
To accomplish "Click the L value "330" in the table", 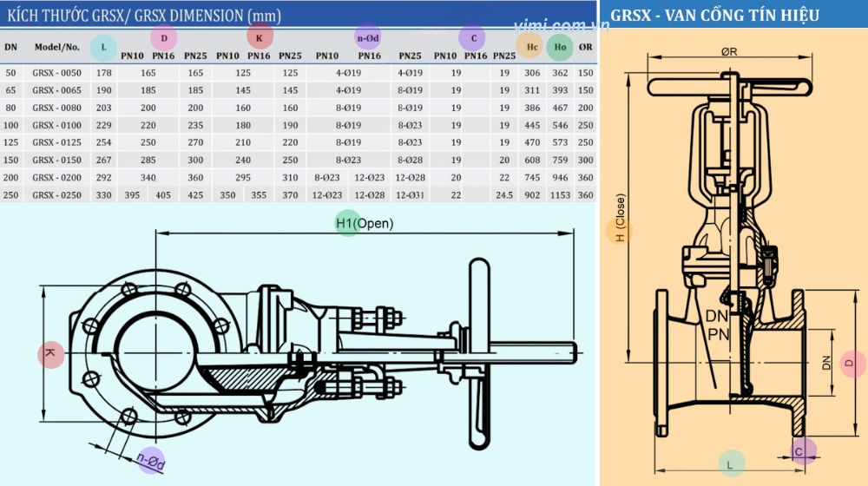I will coord(103,195).
